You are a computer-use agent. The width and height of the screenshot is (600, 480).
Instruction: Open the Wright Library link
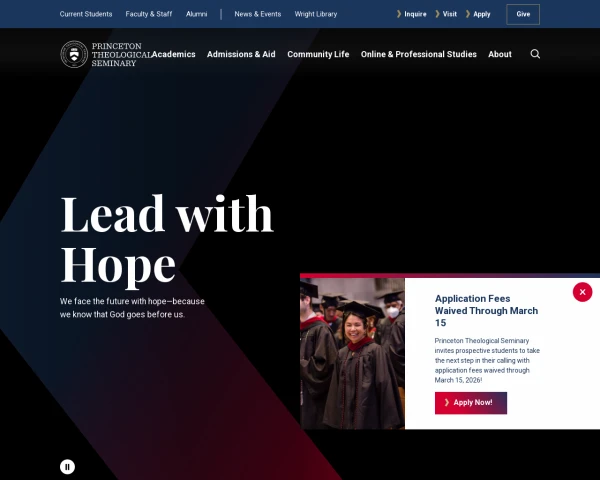tap(316, 14)
